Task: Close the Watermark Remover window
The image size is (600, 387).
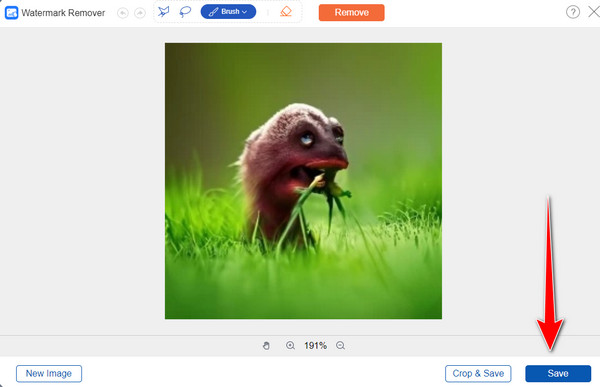Action: pos(594,12)
